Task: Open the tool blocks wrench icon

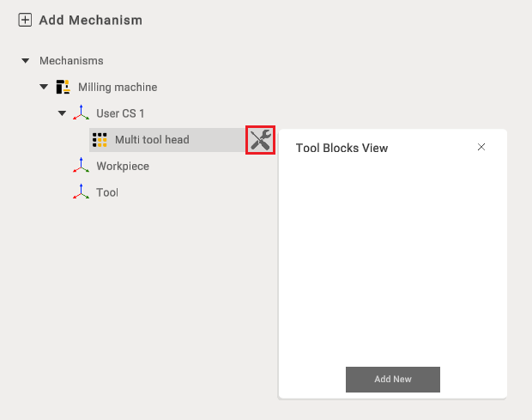Action: click(260, 140)
